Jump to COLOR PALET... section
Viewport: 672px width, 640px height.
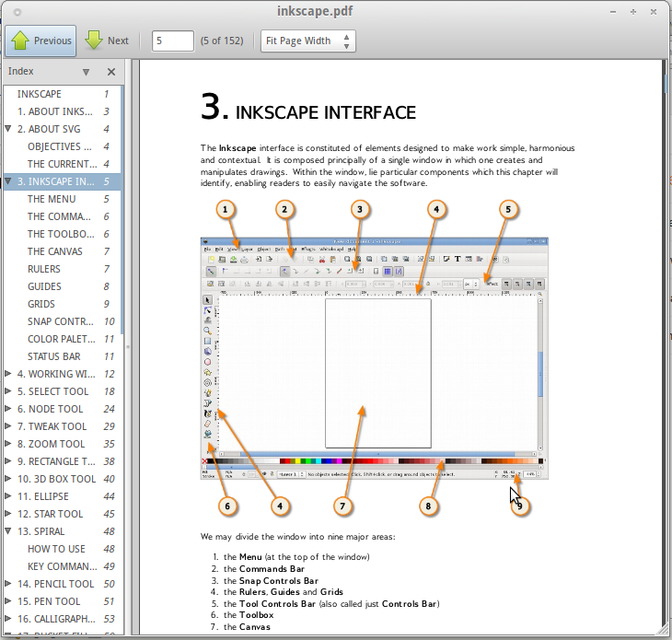63,339
